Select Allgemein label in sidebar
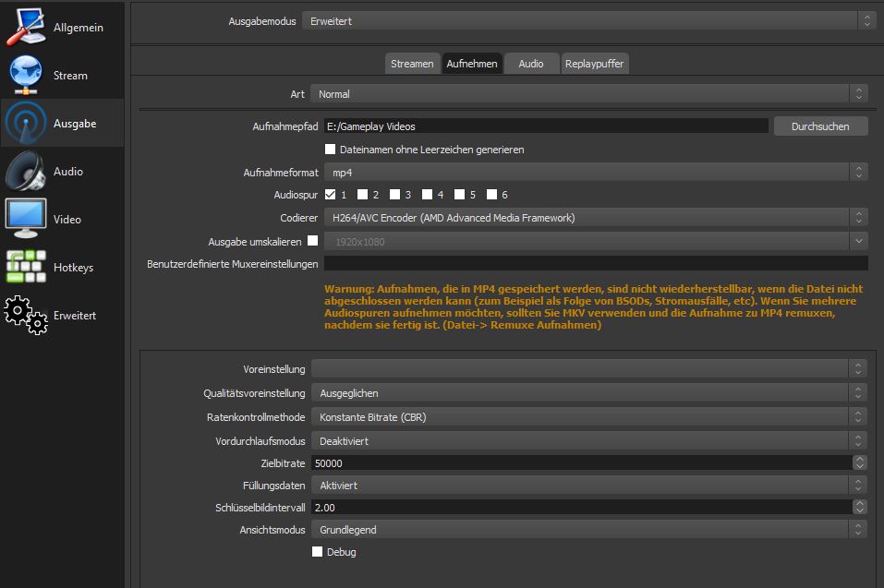This screenshot has height=588, width=884. click(79, 27)
